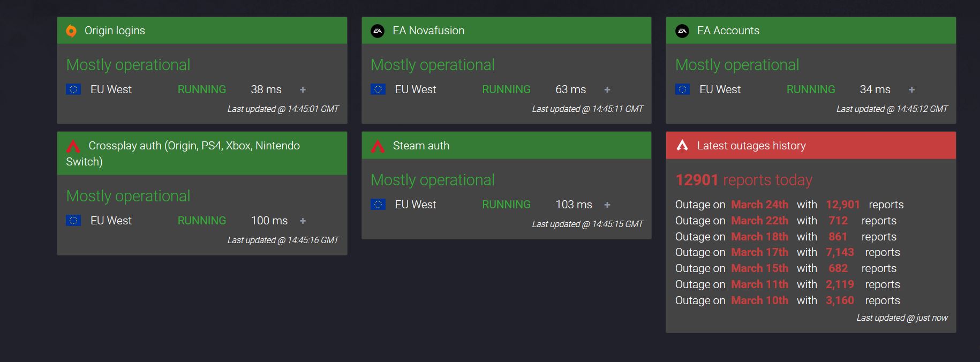Screen dimensions: 980x362
Task: Expand Origin logins regions with plus icon
Action: (x=303, y=90)
